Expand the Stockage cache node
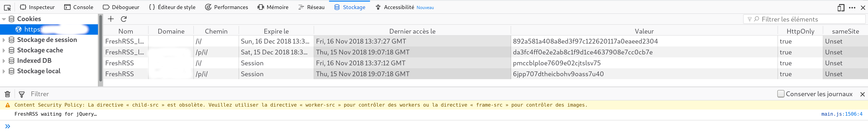 (x=4, y=50)
